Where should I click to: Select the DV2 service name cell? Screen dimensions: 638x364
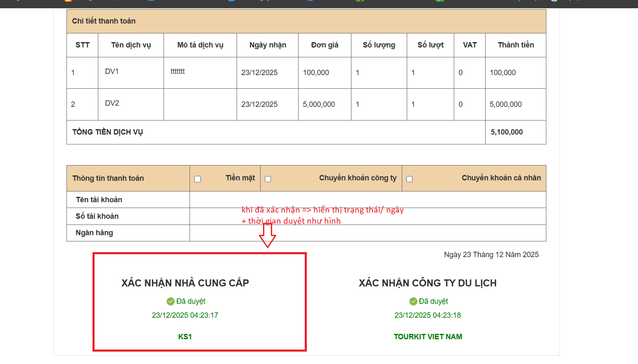pos(112,103)
